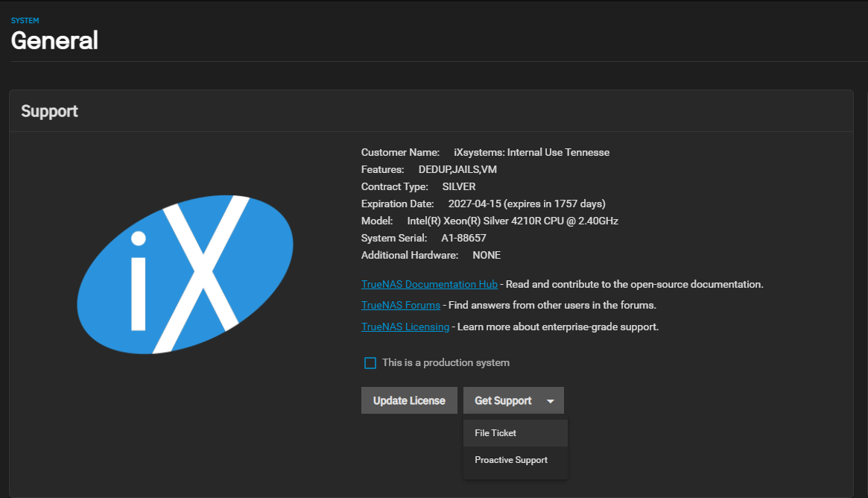Viewport: 868px width, 498px height.
Task: Open the TrueNAS Licensing link
Action: [x=405, y=327]
